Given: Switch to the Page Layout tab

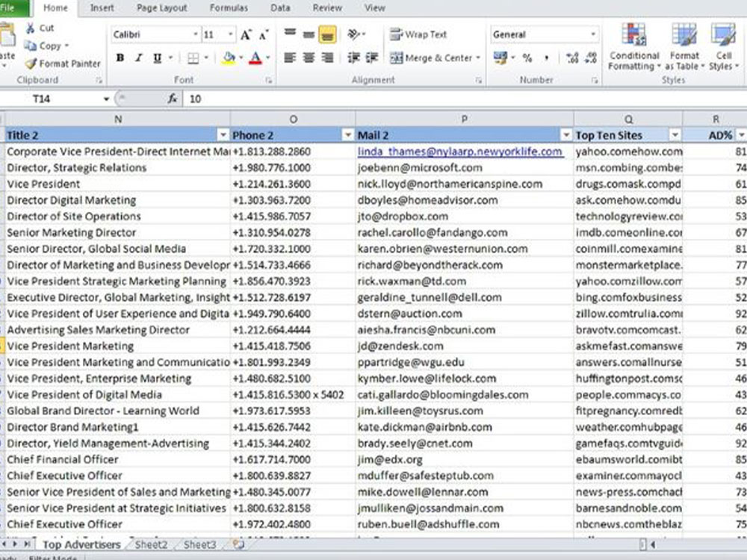Looking at the screenshot, I should [x=161, y=8].
